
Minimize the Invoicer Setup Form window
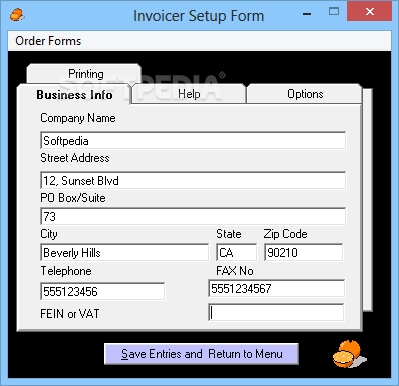(307, 14)
